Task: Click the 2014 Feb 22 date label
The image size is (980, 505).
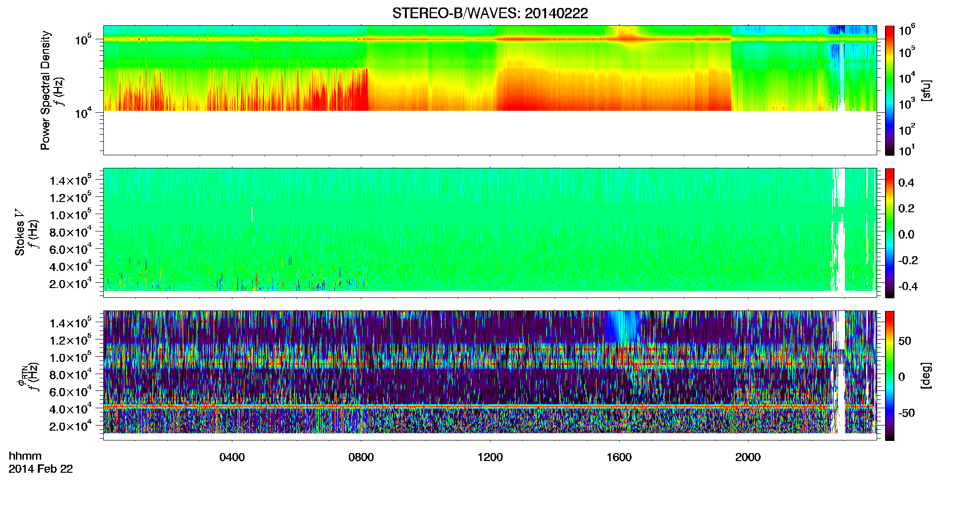Action: [x=41, y=469]
